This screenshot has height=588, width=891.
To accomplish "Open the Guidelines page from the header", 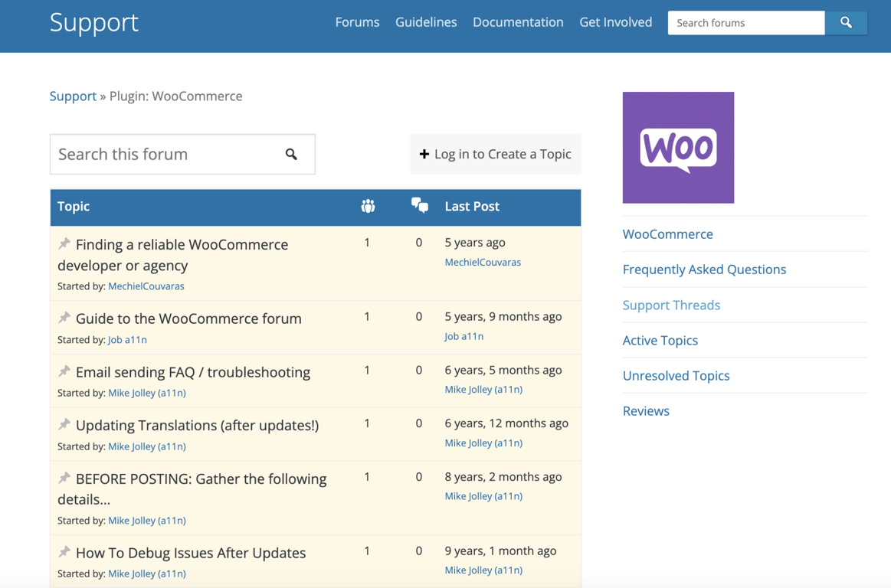I will pos(426,22).
